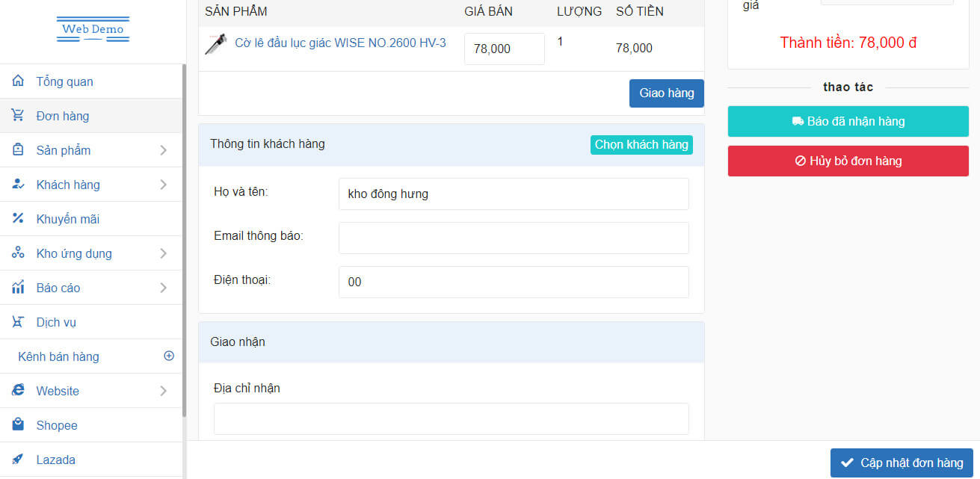Image resolution: width=980 pixels, height=479 pixels.
Task: Cancel order with Hủy bỏ đơn hàng
Action: tap(848, 161)
